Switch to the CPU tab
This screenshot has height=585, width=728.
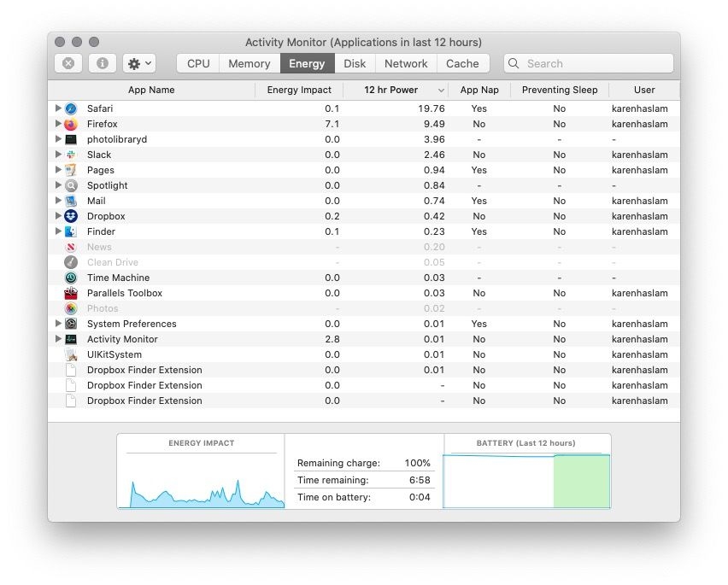pos(198,63)
